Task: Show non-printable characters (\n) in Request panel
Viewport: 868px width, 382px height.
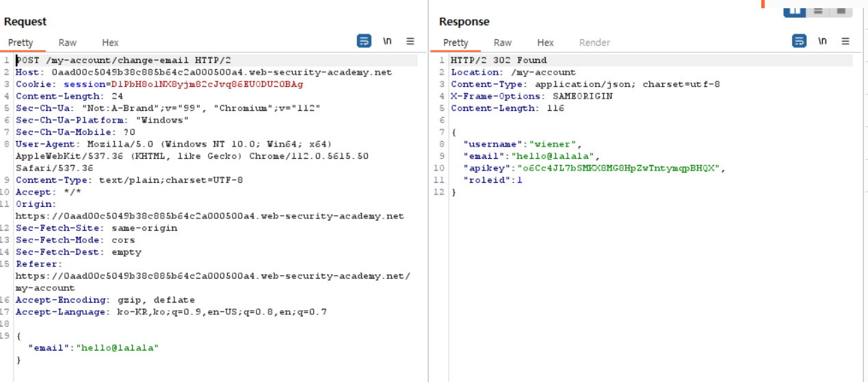Action: coord(387,41)
